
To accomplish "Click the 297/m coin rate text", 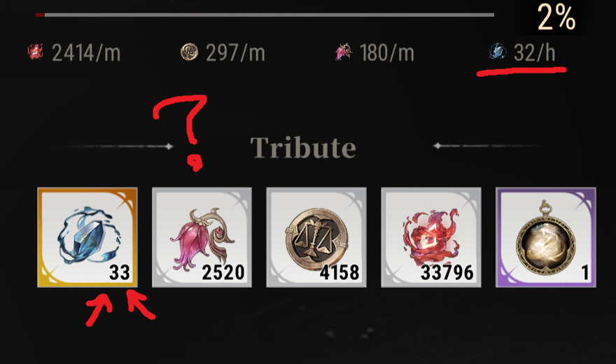I will click(235, 52).
